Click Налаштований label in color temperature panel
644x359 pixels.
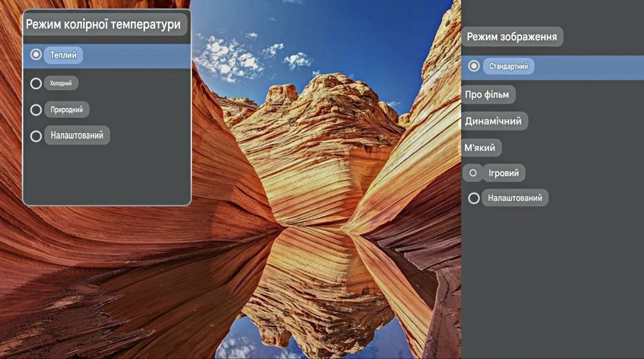[x=77, y=135]
